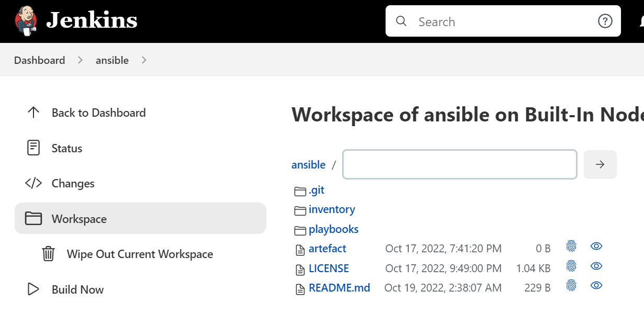
Task: Open Changes via the code brackets icon
Action: [33, 183]
